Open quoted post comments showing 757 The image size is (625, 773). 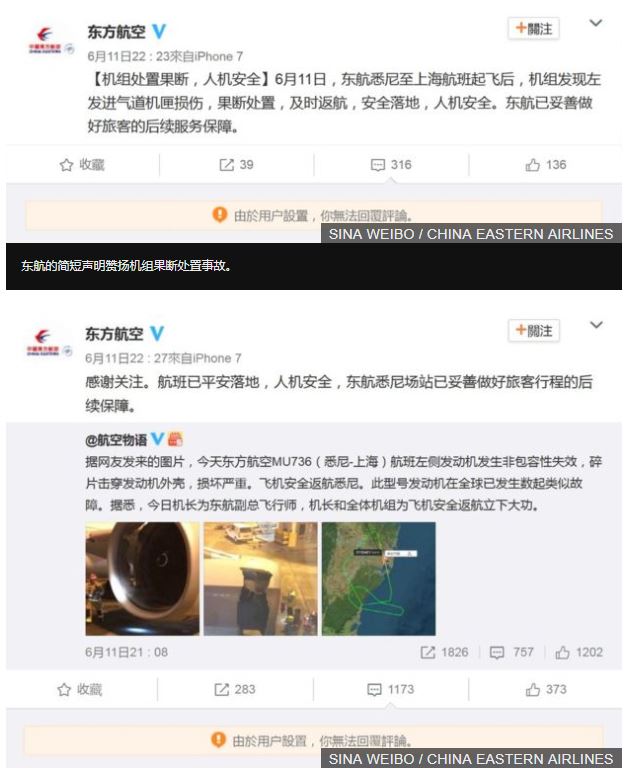tap(497, 653)
